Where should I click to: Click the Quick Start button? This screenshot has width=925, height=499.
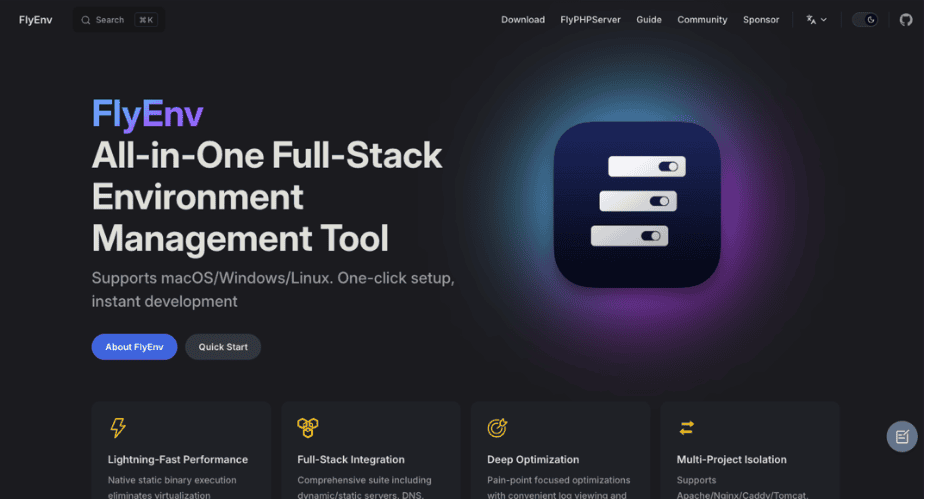click(x=223, y=347)
